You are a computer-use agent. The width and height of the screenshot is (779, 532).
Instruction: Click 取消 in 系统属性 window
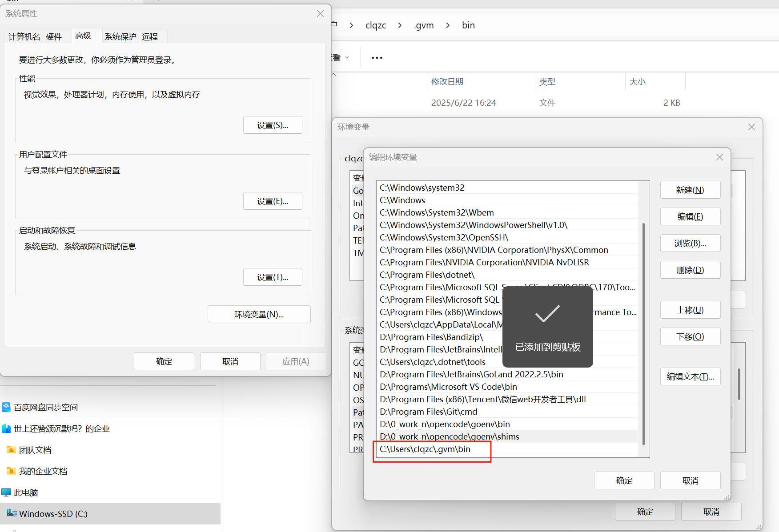[x=230, y=361]
